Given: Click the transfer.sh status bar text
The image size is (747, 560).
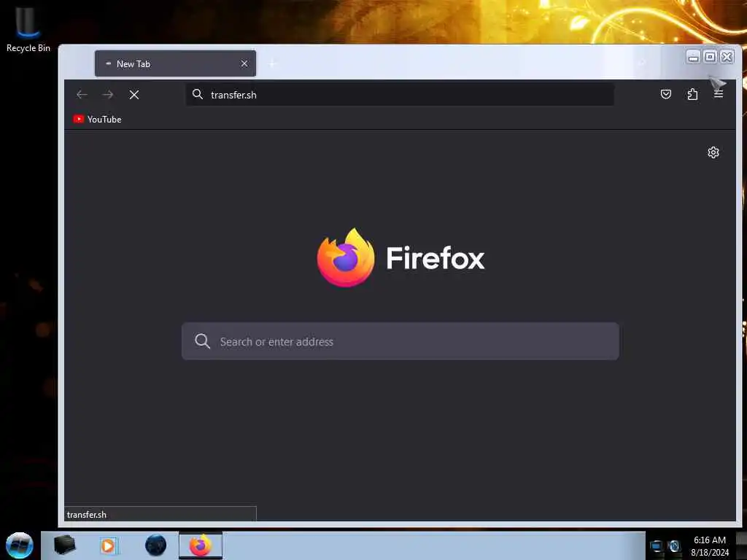Looking at the screenshot, I should pyautogui.click(x=87, y=514).
